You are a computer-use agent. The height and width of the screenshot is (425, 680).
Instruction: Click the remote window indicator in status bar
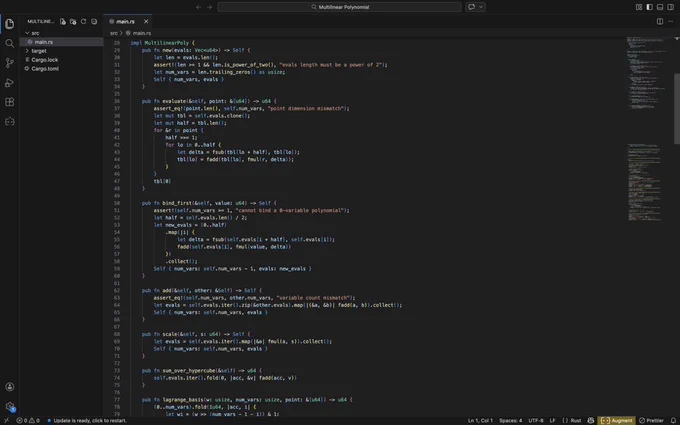coord(6,420)
